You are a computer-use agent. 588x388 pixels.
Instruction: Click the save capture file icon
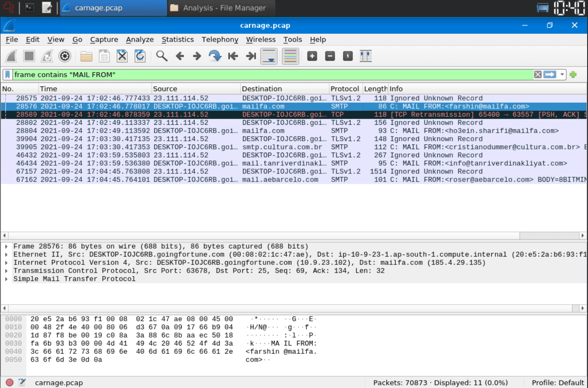(104, 56)
